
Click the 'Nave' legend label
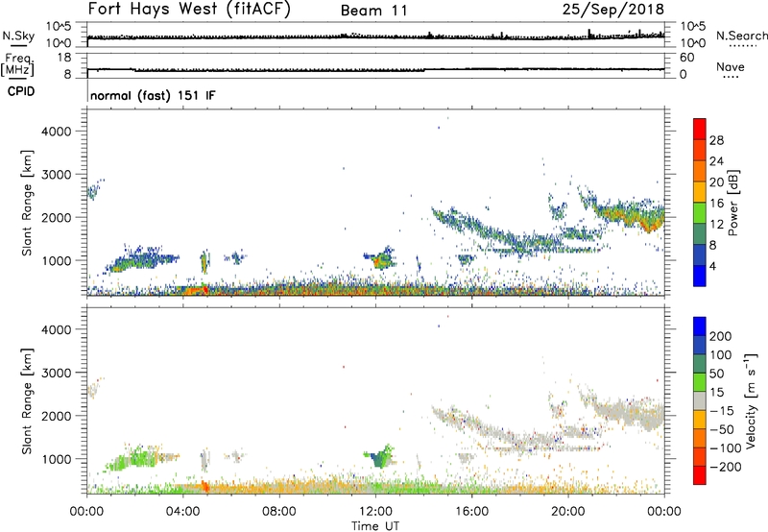(730, 66)
